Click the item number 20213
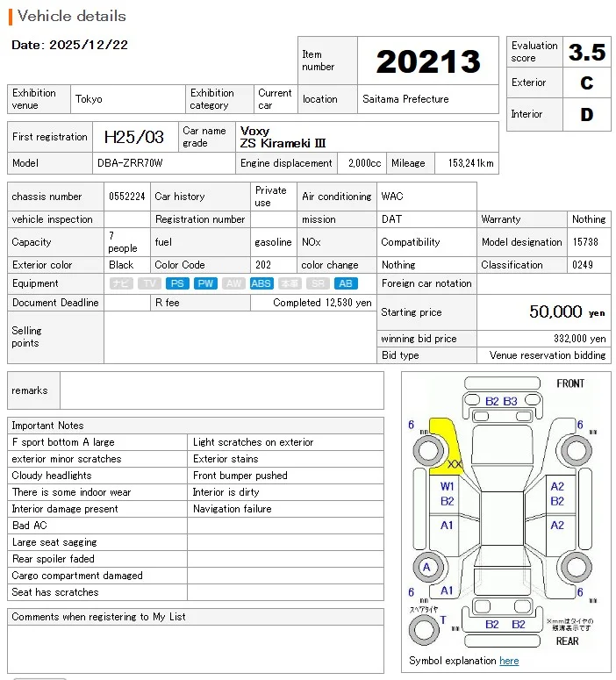The height and width of the screenshot is (680, 616). pos(428,61)
